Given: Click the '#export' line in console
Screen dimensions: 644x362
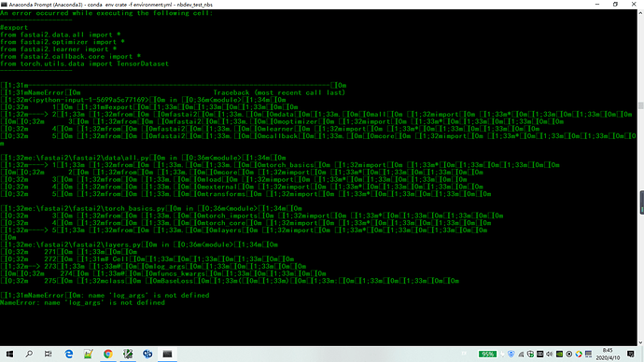Looking at the screenshot, I should 14,27.
